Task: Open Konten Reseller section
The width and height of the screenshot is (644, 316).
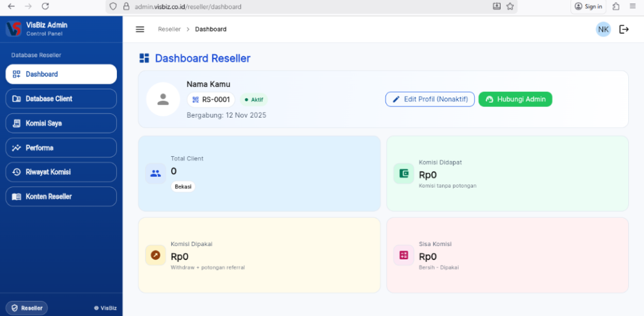Action: click(x=61, y=196)
